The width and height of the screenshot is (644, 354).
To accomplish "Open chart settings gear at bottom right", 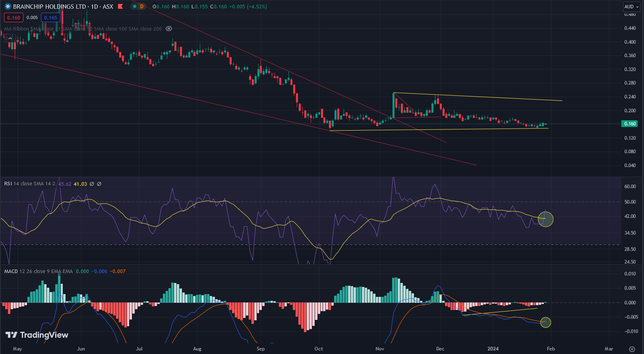I will (632, 349).
